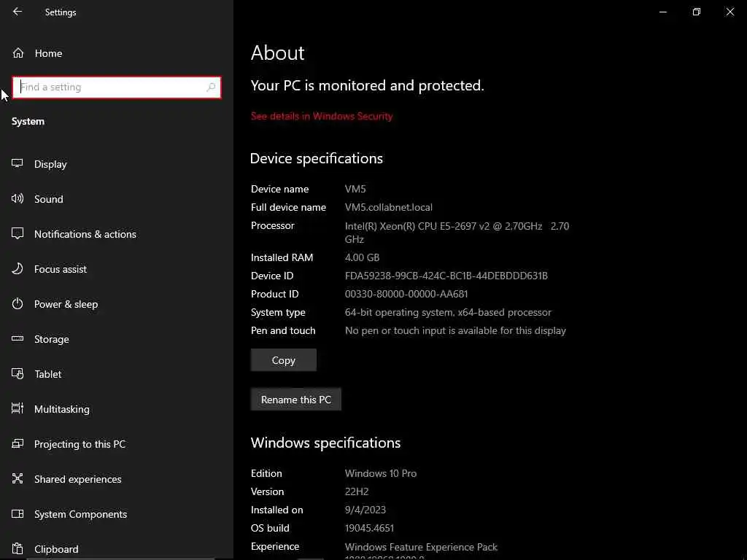Image resolution: width=747 pixels, height=560 pixels.
Task: Click the Focus assist moon icon
Action: click(18, 268)
